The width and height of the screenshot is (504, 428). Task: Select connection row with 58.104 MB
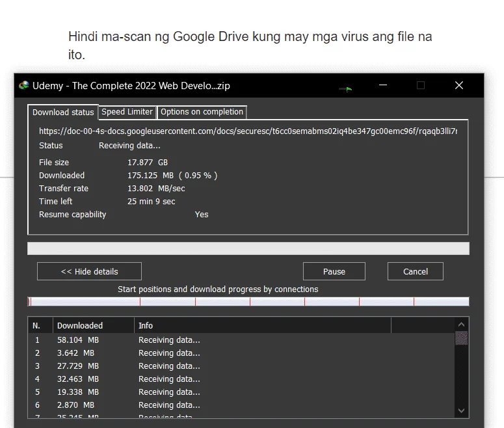tap(241, 340)
